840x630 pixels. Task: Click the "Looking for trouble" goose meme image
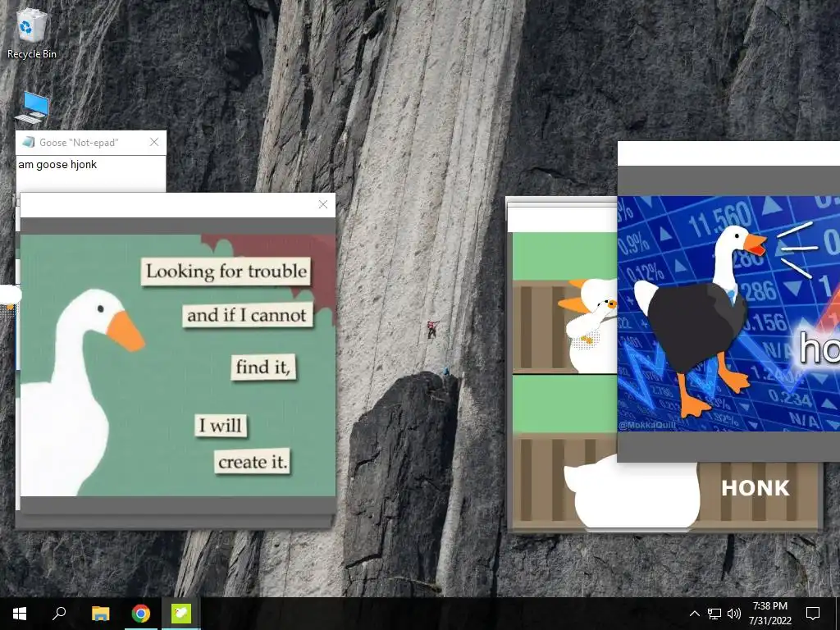click(x=178, y=365)
